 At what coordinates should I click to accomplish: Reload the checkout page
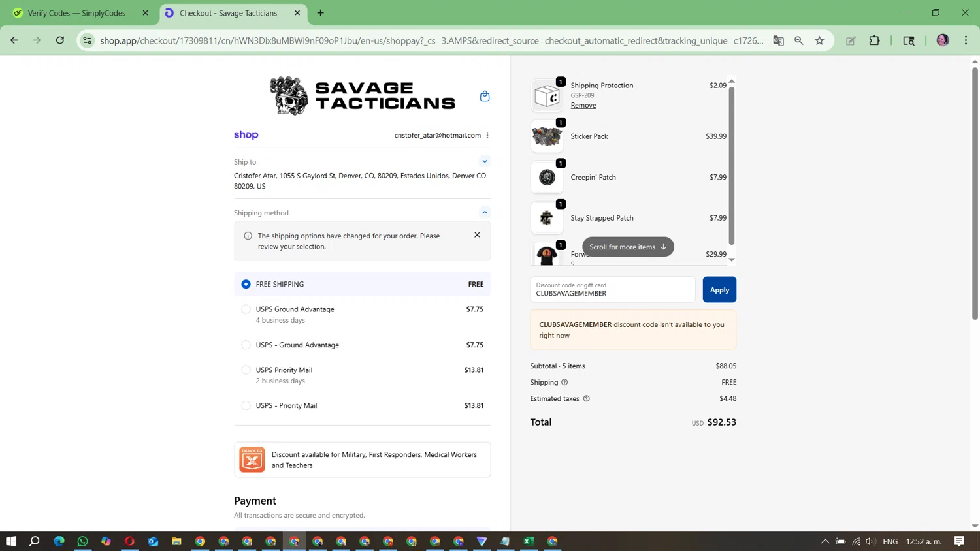click(x=59, y=40)
